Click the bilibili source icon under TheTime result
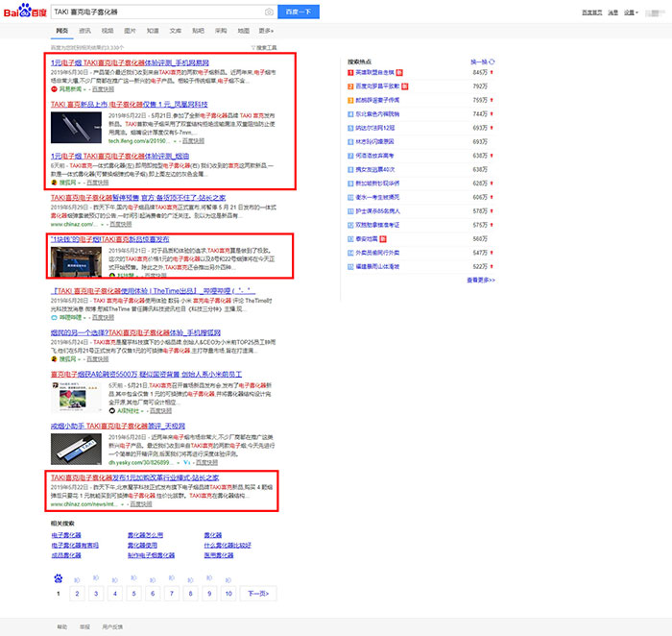 pyautogui.click(x=54, y=317)
